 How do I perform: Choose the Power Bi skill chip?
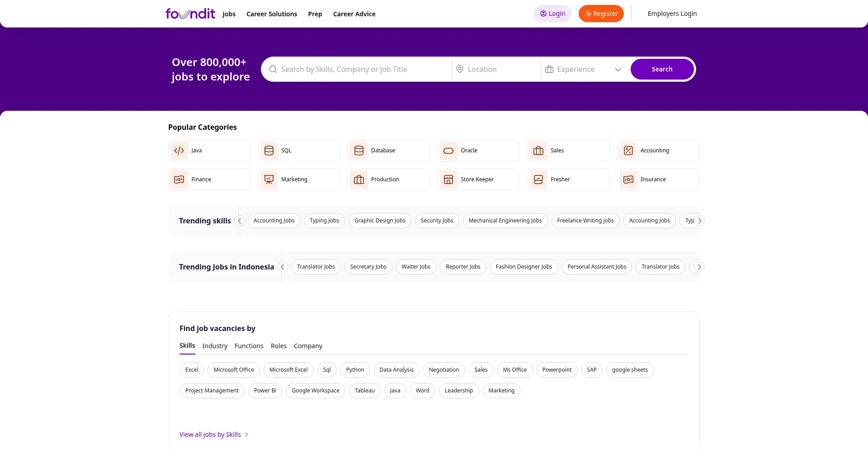[265, 391]
